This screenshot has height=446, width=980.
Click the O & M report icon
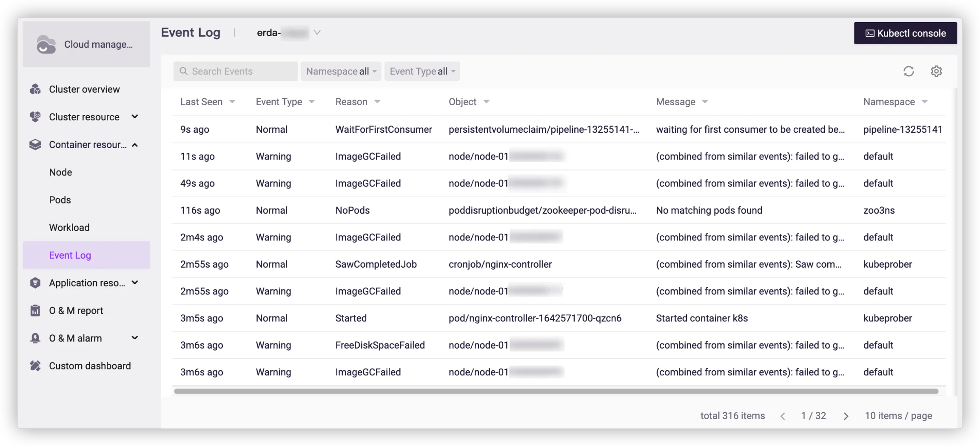(x=35, y=311)
